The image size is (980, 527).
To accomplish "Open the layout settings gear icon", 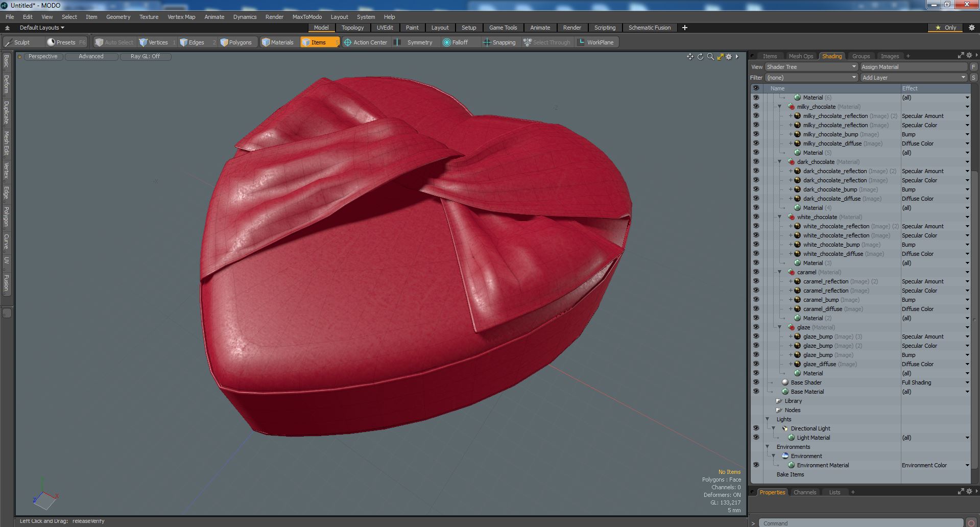I will [x=971, y=28].
